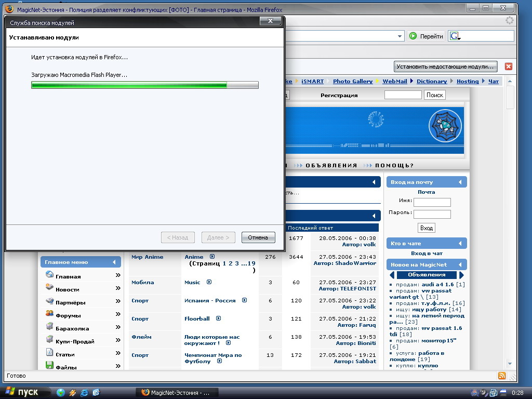Click the taskbar clock showing 0:28
The width and height of the screenshot is (532, 399).
pos(518,393)
